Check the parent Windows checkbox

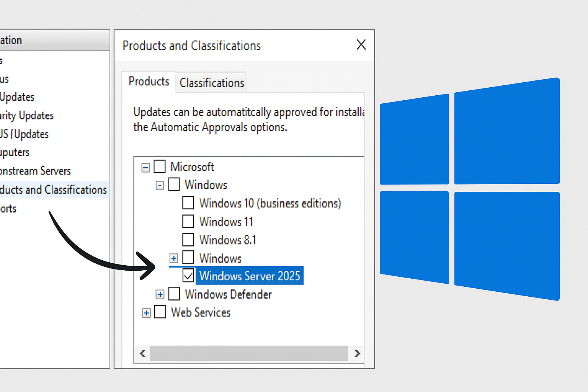(x=174, y=185)
